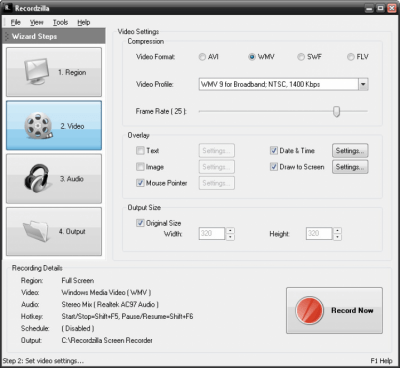Open the Help menu

pos(84,22)
